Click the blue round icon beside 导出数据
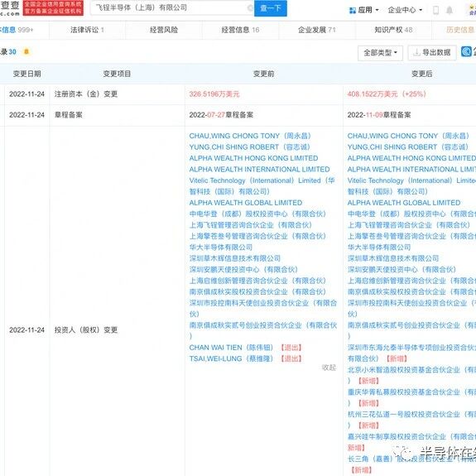The width and height of the screenshot is (476, 476). 466,51
